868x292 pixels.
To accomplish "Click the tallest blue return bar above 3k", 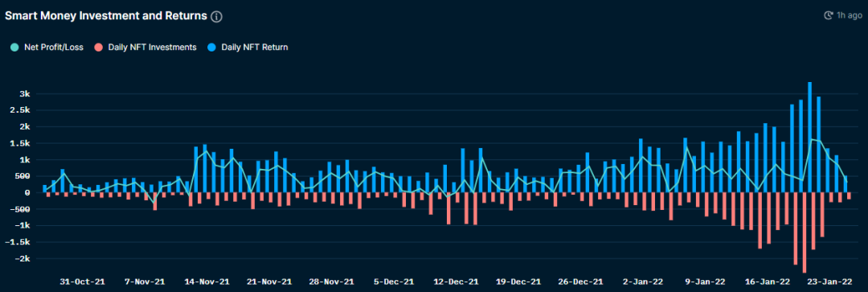I will coord(810,138).
